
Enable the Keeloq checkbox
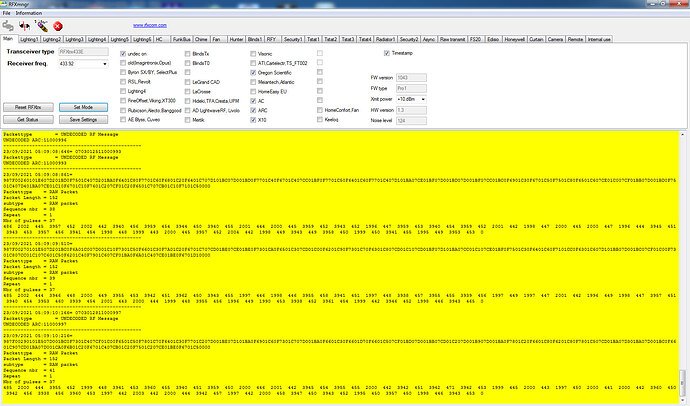[x=320, y=120]
